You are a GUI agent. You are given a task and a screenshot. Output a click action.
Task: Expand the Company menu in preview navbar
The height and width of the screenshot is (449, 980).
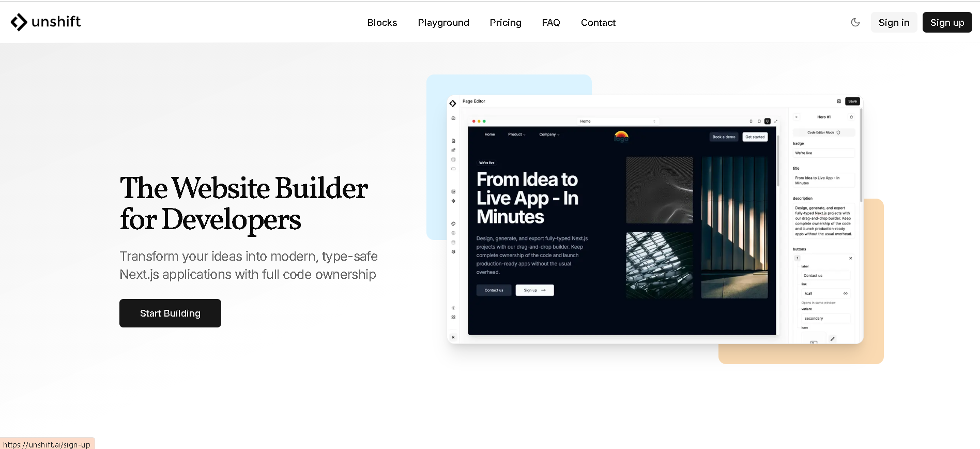(x=549, y=134)
